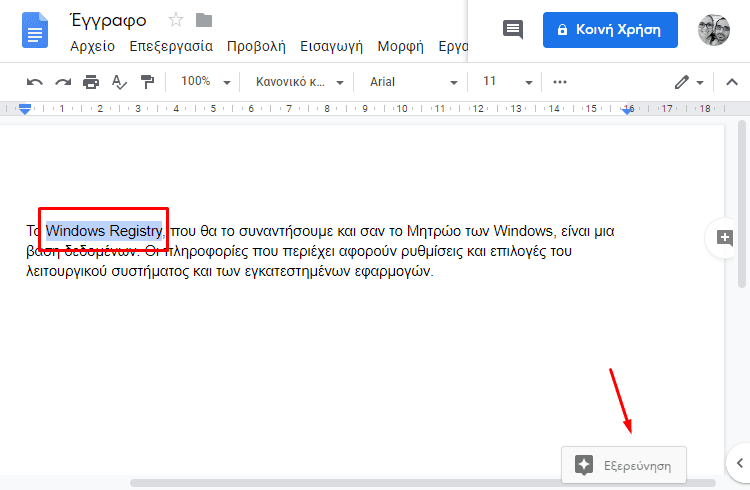The height and width of the screenshot is (490, 750).
Task: Run spelling and grammar check
Action: click(x=119, y=82)
